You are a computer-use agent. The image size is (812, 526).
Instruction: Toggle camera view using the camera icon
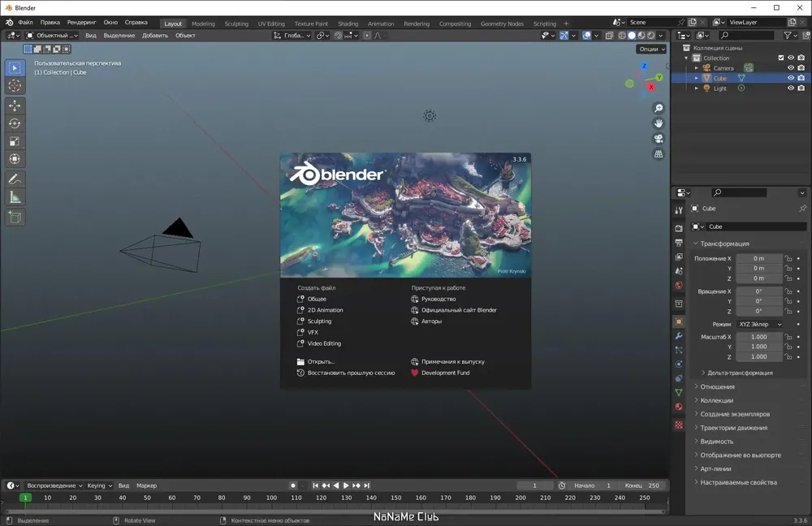coord(659,139)
